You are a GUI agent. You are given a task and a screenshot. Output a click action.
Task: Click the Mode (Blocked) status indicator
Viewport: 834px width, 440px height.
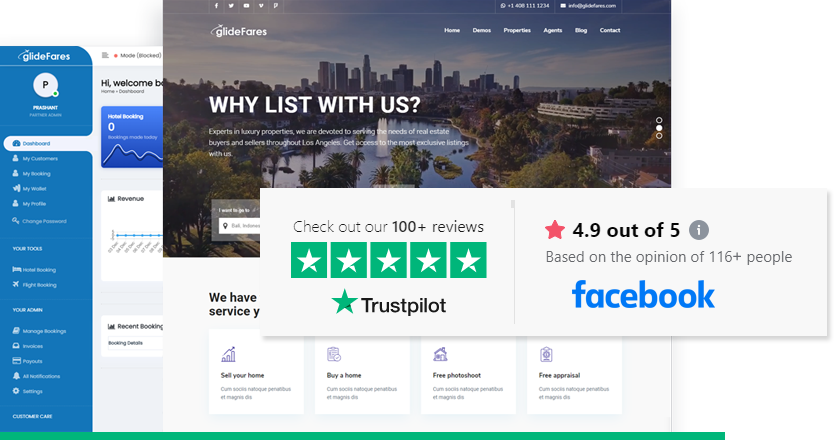point(137,55)
